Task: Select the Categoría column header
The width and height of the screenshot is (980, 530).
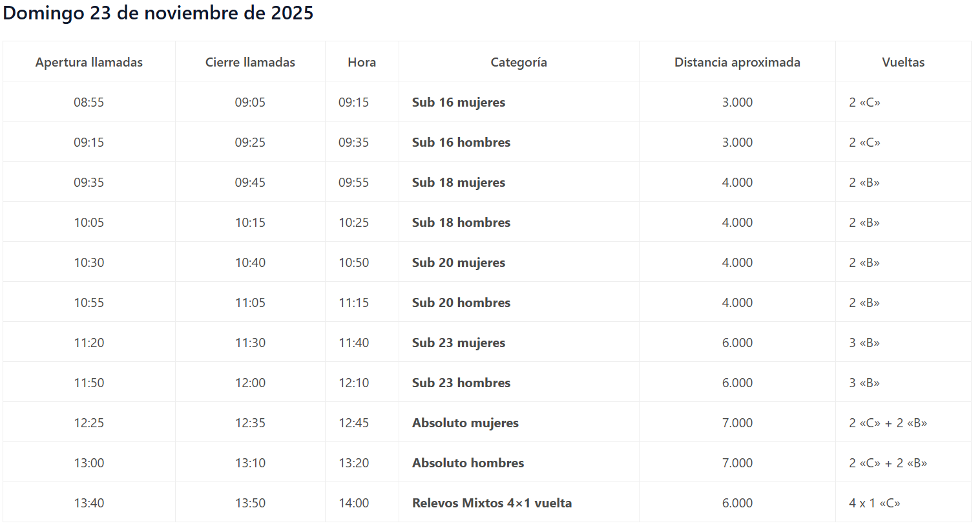Action: pos(519,63)
